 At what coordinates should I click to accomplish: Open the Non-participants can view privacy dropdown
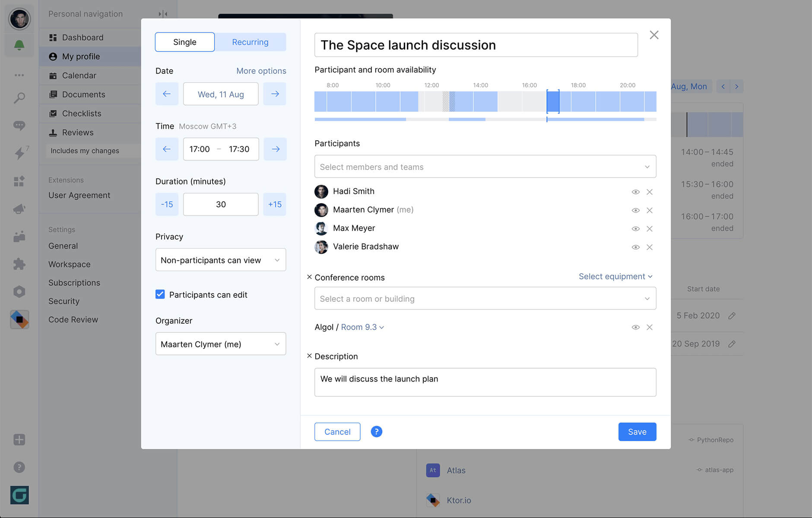[220, 259]
